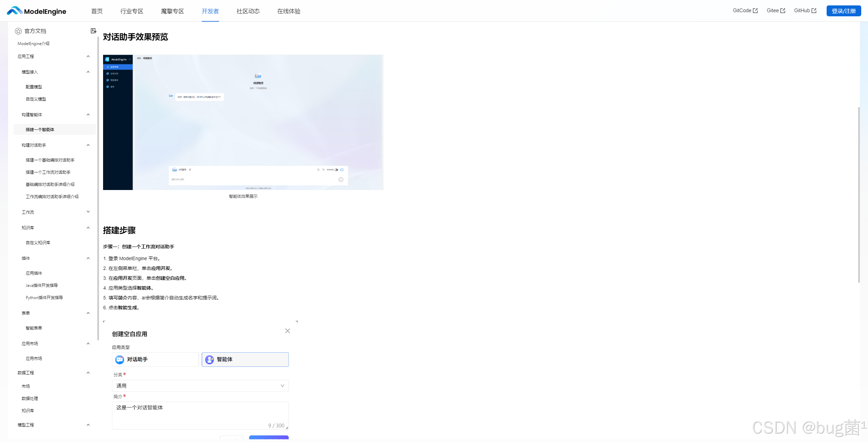Click the sidebar collapse icon beside 官方文档
This screenshot has height=442, width=868.
[93, 31]
